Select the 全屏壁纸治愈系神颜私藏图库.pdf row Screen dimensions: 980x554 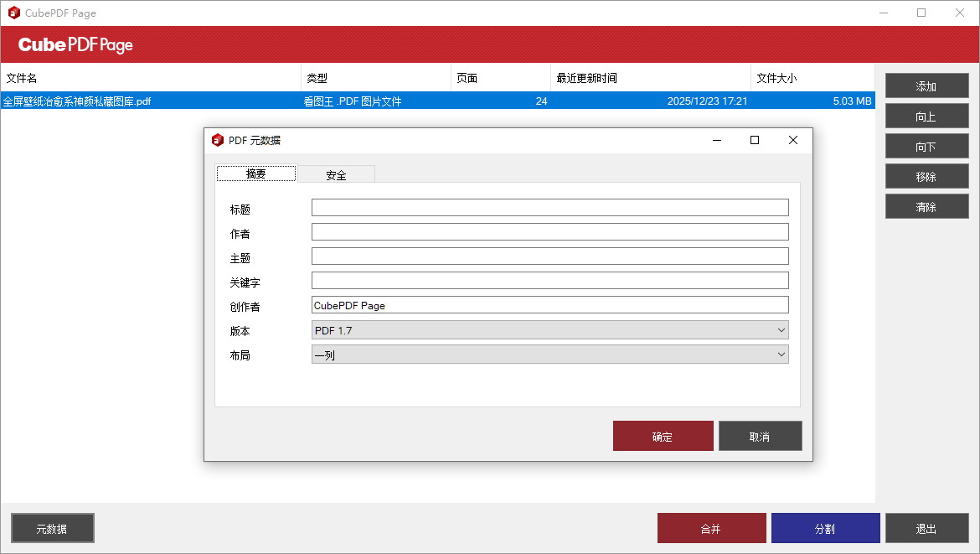(437, 101)
